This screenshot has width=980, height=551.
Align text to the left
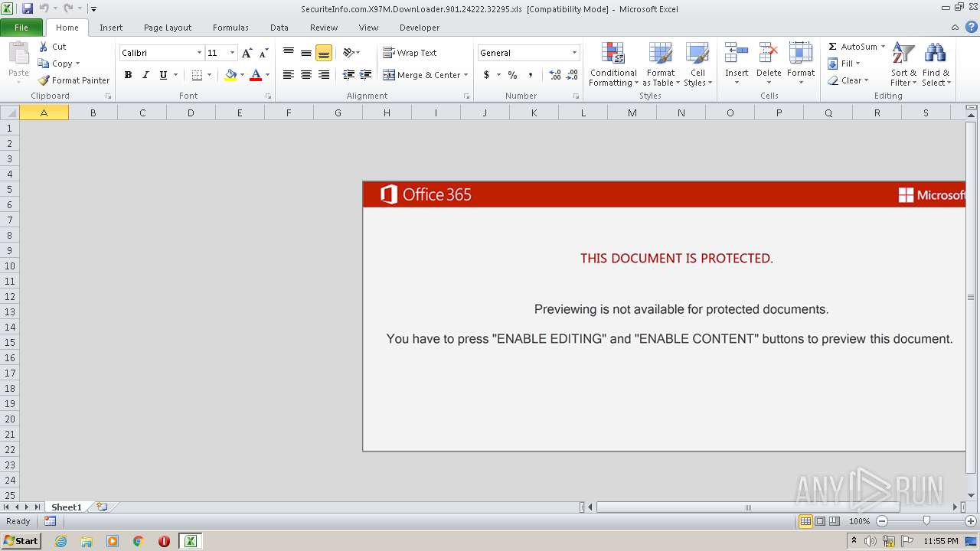pyautogui.click(x=289, y=75)
